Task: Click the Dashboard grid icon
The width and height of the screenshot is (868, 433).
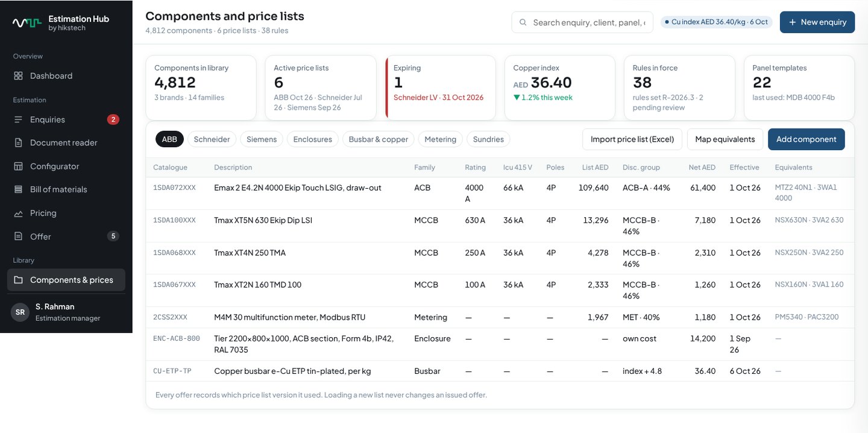Action: [x=18, y=76]
